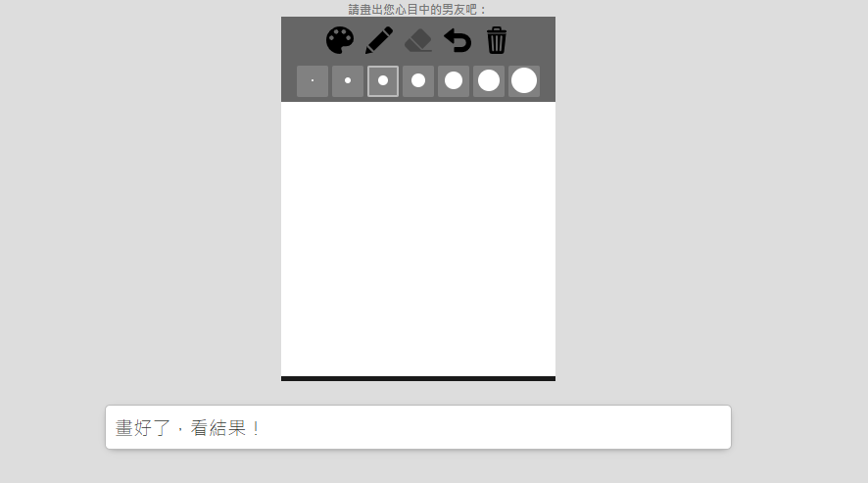Screen dimensions: 868x483
Task: Click the 畫好了，看結果！ submit button
Action: tap(418, 427)
